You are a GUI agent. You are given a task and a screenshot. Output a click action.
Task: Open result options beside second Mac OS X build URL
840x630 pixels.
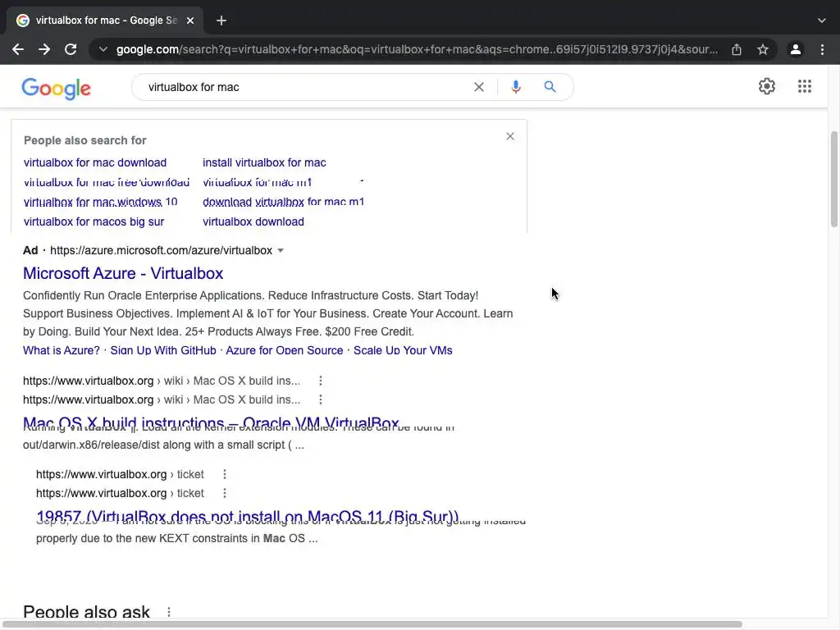pyautogui.click(x=321, y=399)
